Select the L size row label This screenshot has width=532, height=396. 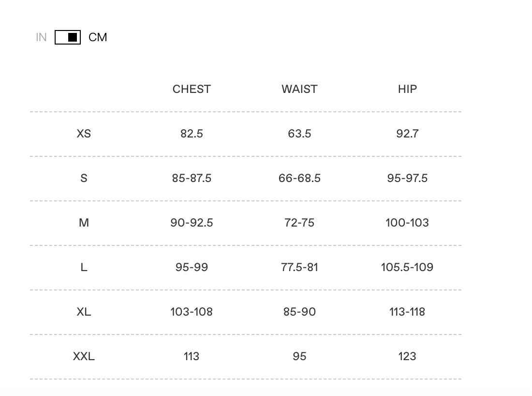(x=84, y=267)
